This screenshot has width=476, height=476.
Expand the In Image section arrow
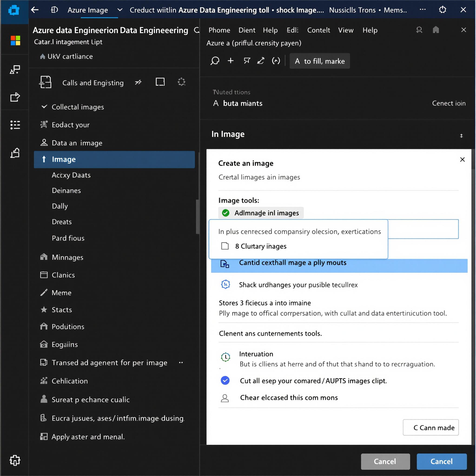[461, 136]
